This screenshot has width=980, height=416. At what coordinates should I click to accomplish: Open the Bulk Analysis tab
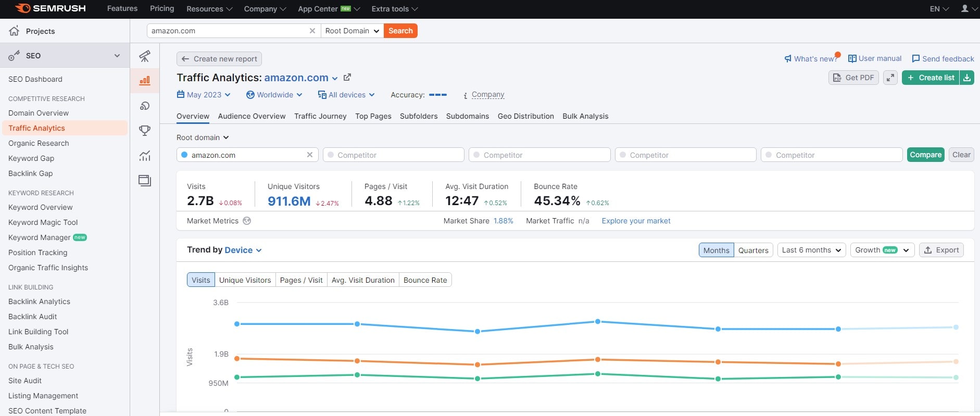coord(585,116)
